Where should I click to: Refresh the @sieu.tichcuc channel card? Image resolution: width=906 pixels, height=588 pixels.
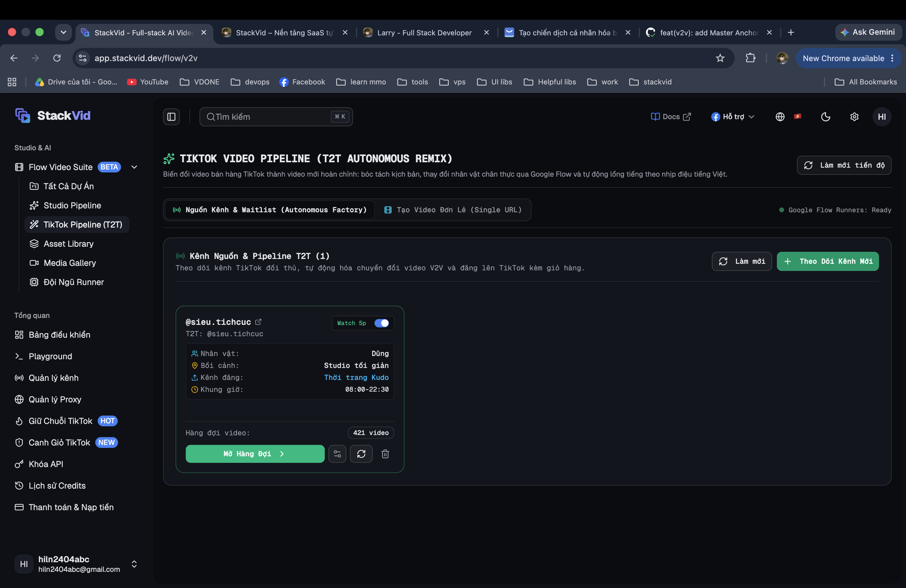[361, 454]
